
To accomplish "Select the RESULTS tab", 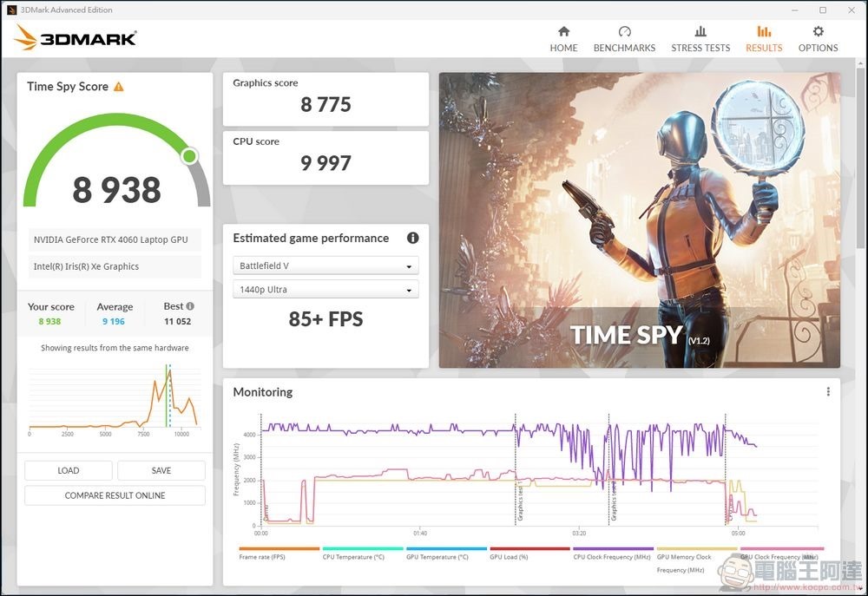I will point(763,39).
